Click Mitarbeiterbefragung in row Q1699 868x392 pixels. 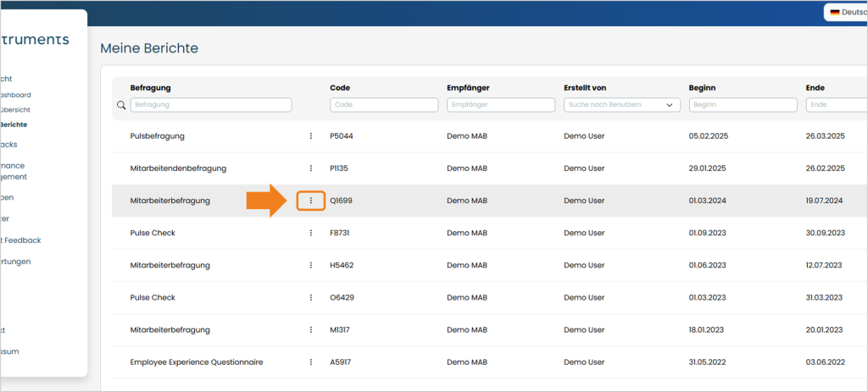pos(170,201)
